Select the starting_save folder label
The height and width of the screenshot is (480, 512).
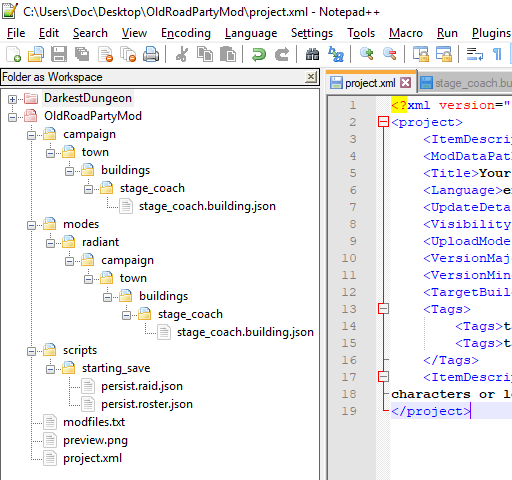pos(116,368)
